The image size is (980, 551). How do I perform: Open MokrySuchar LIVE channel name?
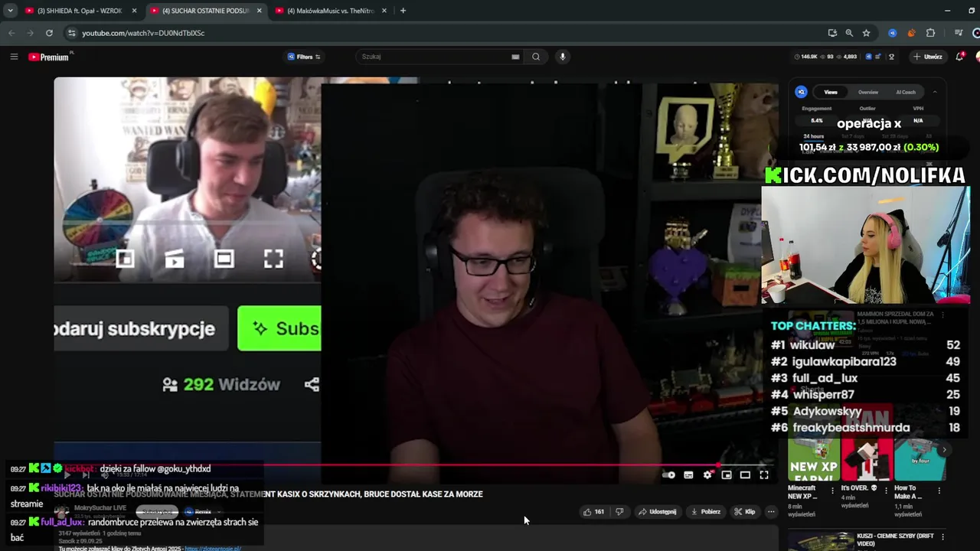pos(100,508)
